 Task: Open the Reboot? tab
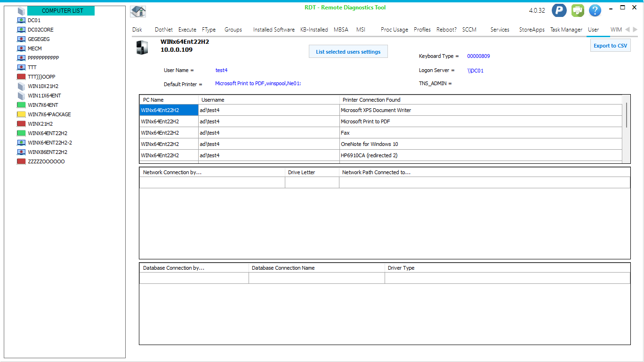[446, 30]
